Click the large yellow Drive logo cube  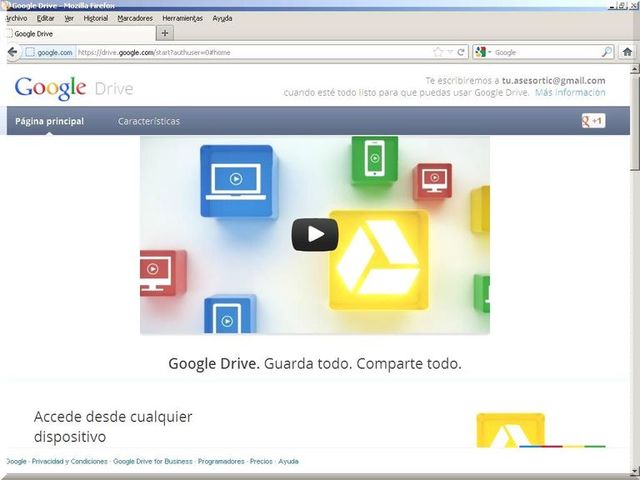pos(379,260)
